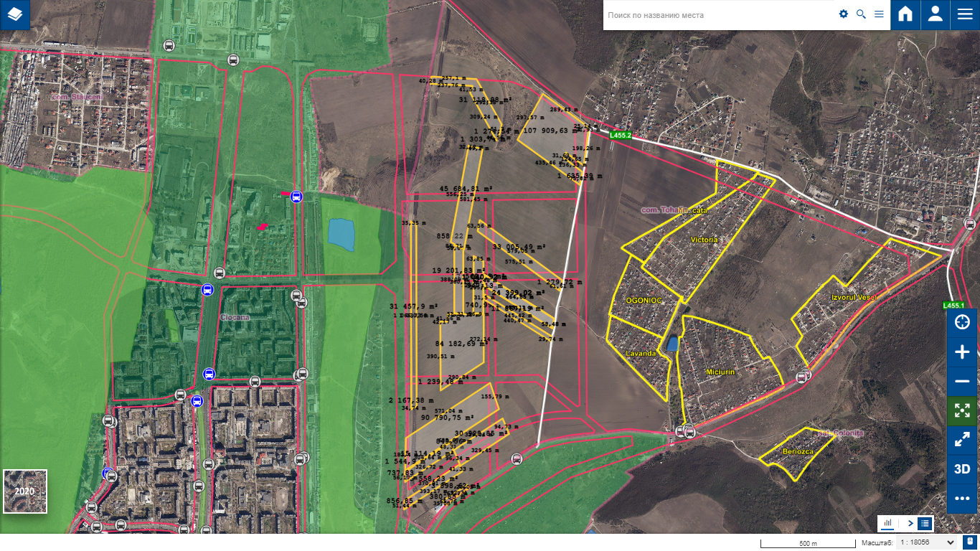Image resolution: width=980 pixels, height=551 pixels.
Task: Toggle the green zoom-to-extent tool
Action: [x=962, y=410]
